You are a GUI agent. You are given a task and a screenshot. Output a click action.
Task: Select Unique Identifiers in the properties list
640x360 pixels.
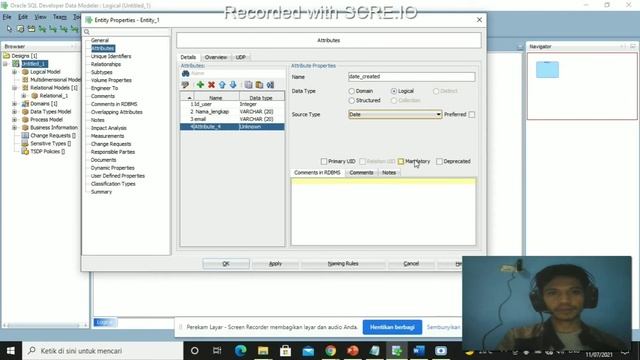click(x=111, y=56)
